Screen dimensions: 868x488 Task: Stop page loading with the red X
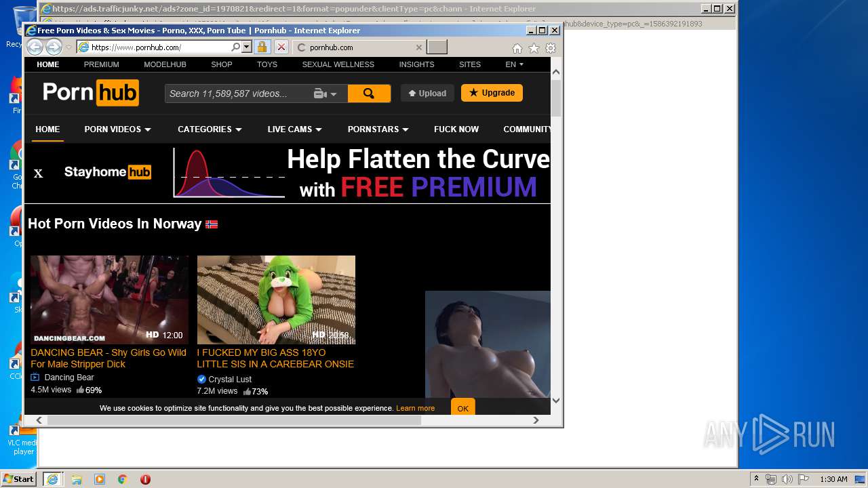point(281,47)
